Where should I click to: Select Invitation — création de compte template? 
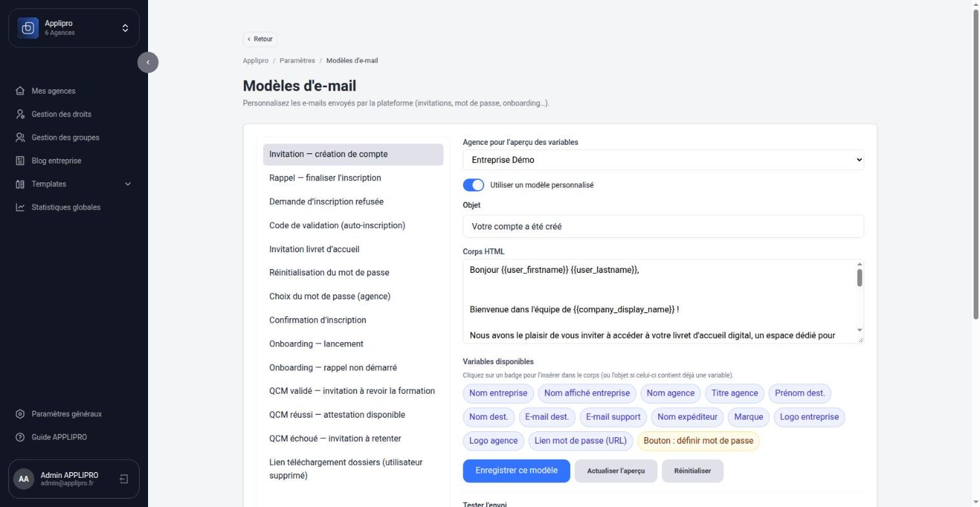point(353,155)
